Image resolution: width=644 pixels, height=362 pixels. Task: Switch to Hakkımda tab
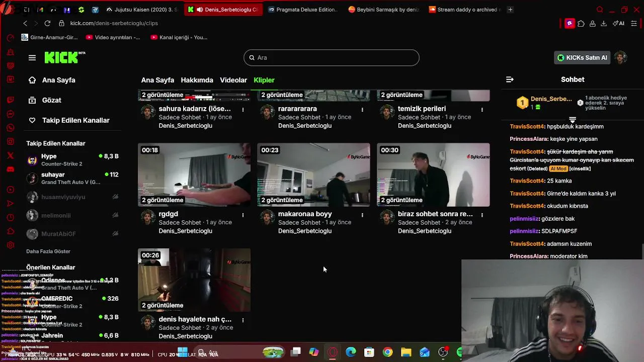197,80
